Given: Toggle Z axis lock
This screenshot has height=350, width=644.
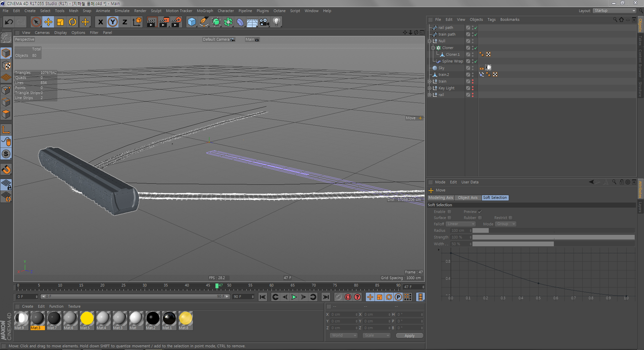Looking at the screenshot, I should pos(125,22).
